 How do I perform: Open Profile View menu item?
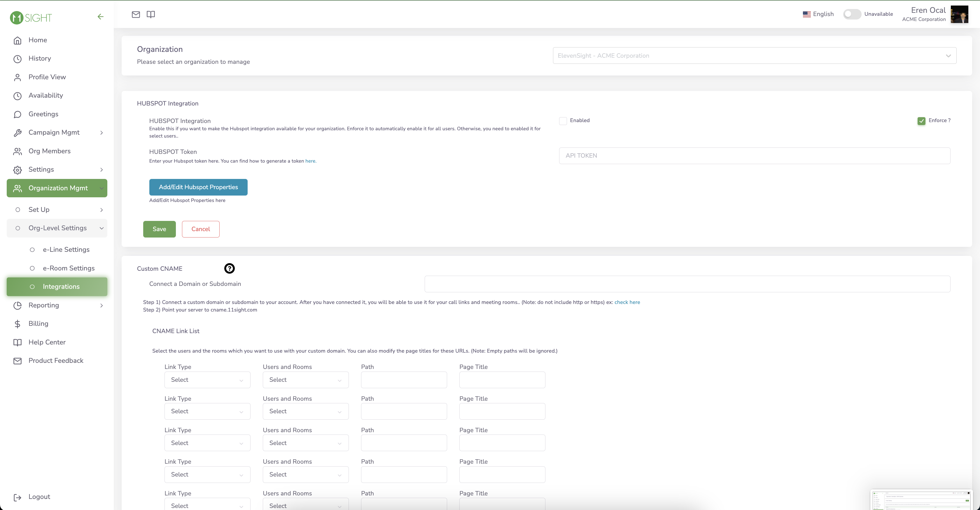click(x=57, y=77)
